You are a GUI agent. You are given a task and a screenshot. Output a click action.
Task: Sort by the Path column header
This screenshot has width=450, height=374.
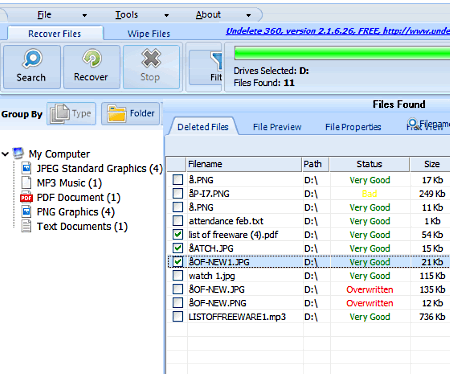point(315,164)
